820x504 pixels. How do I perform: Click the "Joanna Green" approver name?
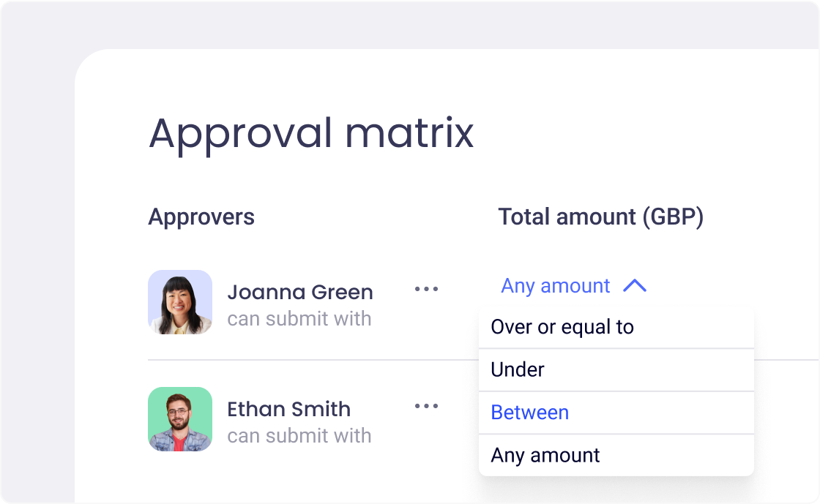(x=300, y=292)
